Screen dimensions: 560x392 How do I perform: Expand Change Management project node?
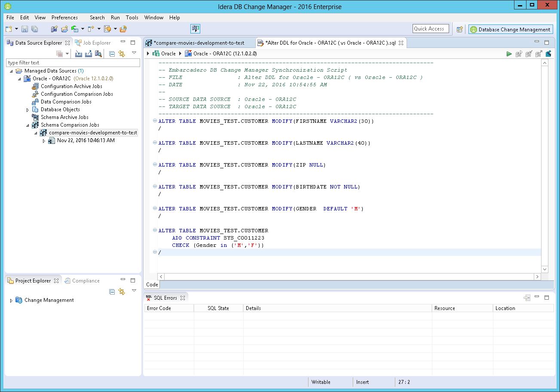(11, 301)
